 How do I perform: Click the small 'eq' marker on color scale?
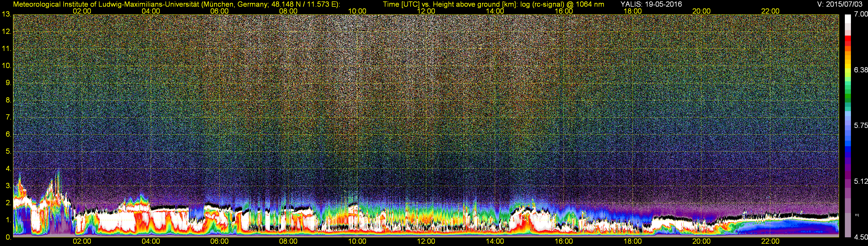click(x=857, y=215)
